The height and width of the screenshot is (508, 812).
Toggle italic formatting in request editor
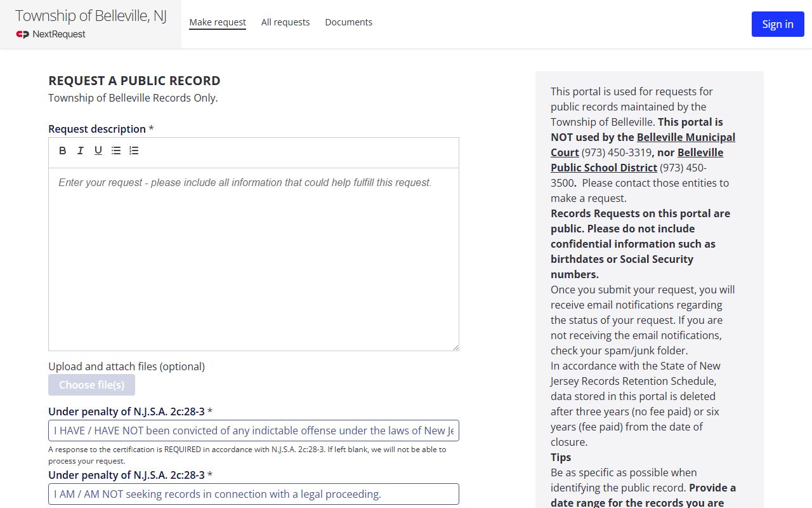coord(81,150)
